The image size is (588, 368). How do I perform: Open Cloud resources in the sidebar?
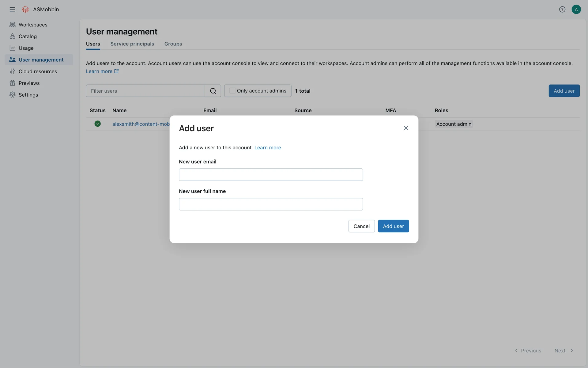tap(38, 71)
